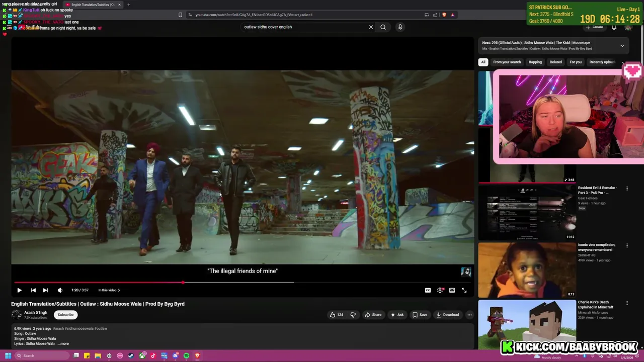Open the player settings gear
The width and height of the screenshot is (644, 362).
[x=440, y=290]
